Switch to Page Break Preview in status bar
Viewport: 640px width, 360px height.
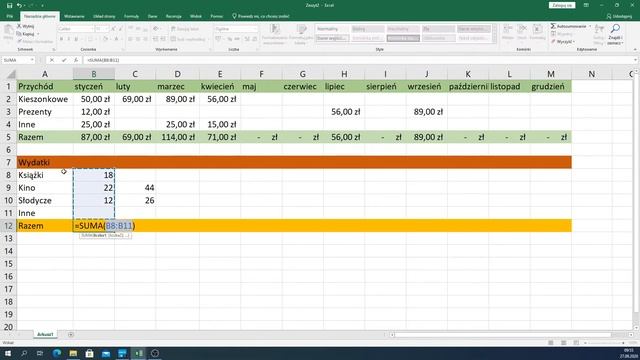(576, 343)
